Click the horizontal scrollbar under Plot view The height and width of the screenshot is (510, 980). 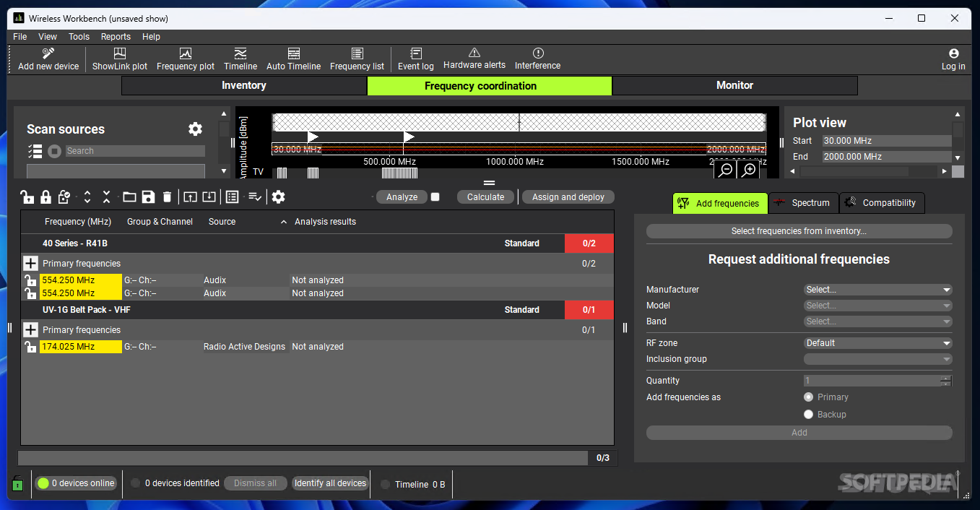click(870, 171)
